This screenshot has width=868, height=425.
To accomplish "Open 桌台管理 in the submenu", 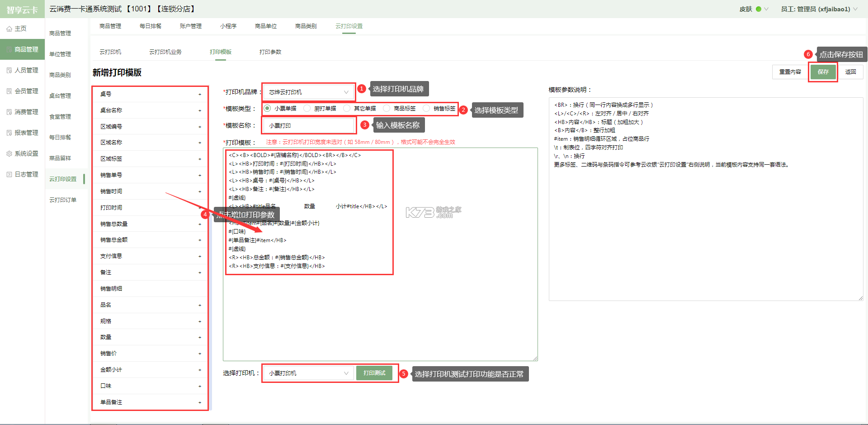I will coord(60,96).
